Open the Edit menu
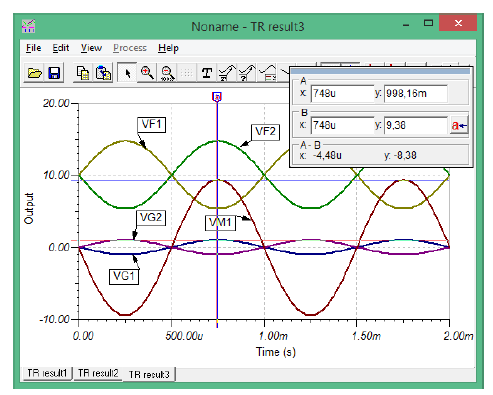The height and width of the screenshot is (395, 493). pos(61,48)
